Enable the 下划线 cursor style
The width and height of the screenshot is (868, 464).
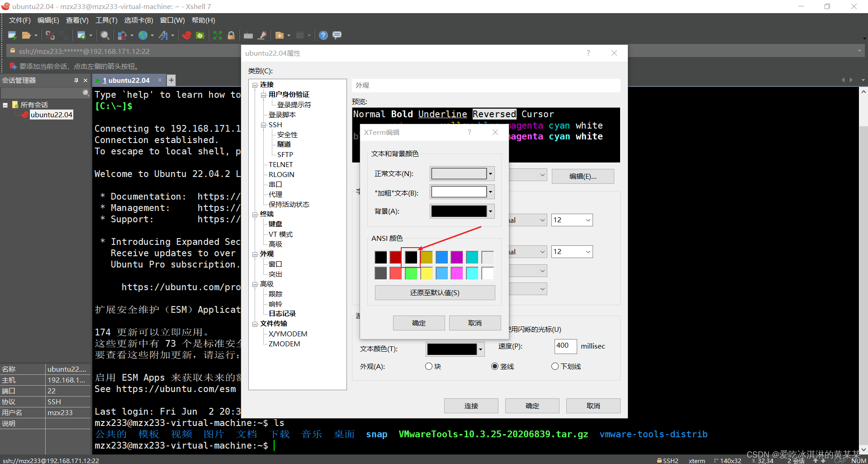555,366
